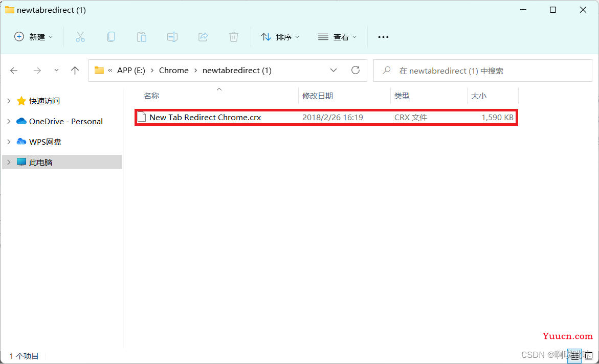
Task: Expand the OneDrive - Personal node
Action: coord(9,122)
